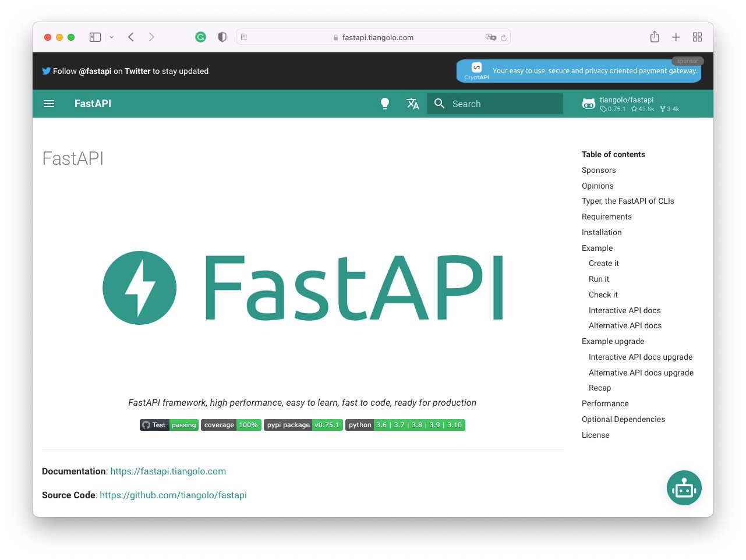Image resolution: width=746 pixels, height=560 pixels.
Task: Click the Grammarly extension icon
Action: pyautogui.click(x=200, y=37)
